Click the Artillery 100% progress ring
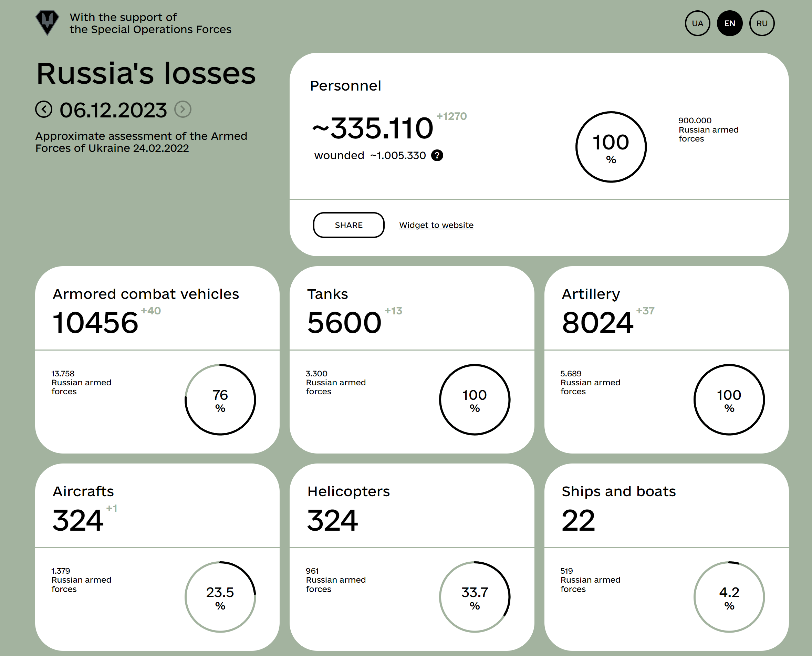812x656 pixels. [x=729, y=400]
